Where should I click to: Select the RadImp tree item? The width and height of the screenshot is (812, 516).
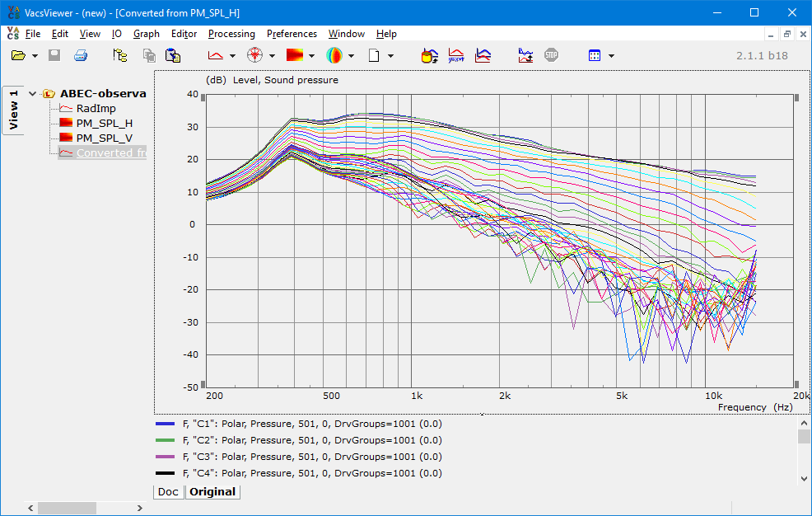coord(96,108)
